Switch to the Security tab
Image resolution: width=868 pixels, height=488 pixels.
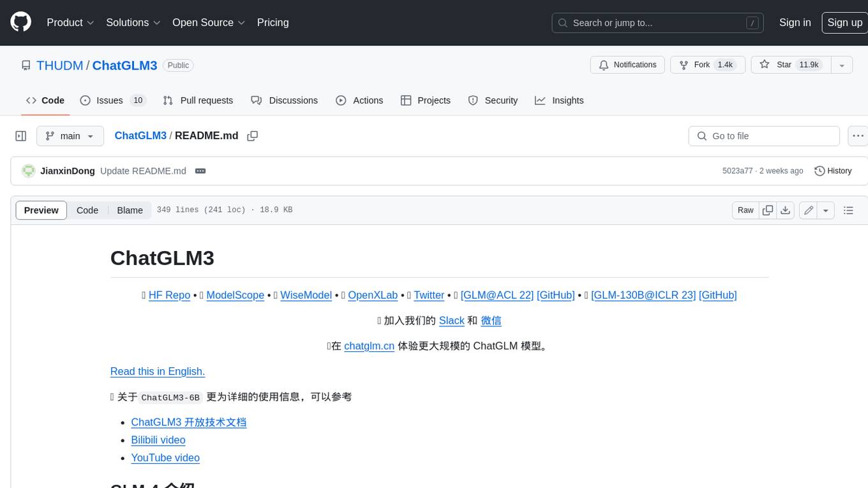click(493, 100)
